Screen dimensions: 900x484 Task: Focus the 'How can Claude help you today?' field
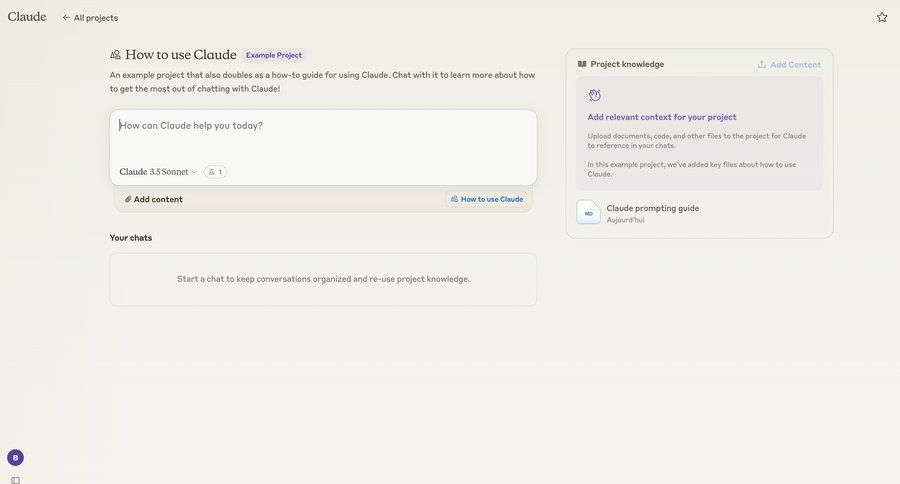click(x=323, y=126)
